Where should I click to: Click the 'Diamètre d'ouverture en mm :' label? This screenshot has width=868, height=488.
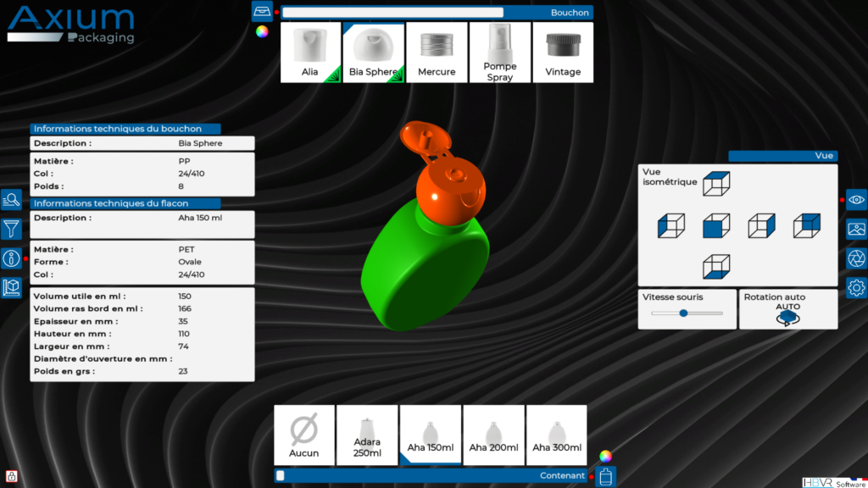point(103,359)
